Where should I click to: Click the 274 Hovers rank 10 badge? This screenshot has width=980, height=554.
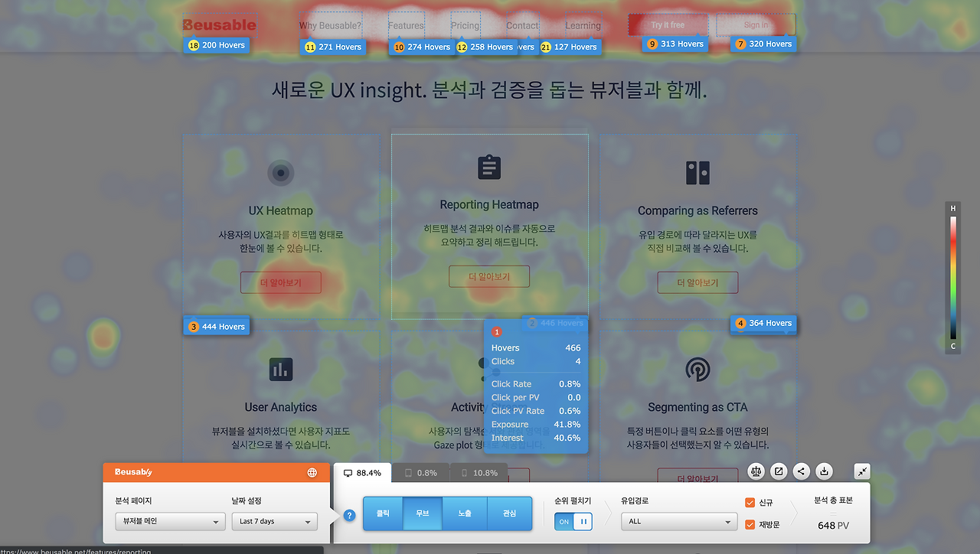pyautogui.click(x=422, y=47)
